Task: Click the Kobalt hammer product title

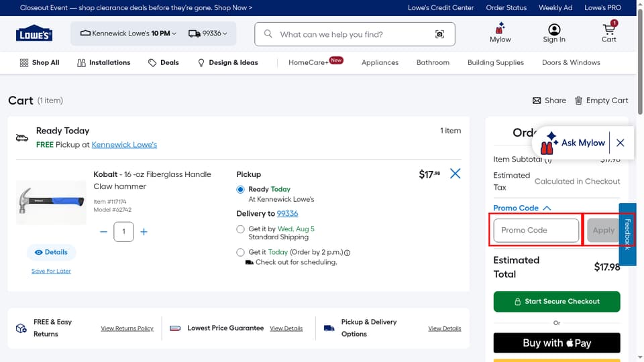Action: 152,180
